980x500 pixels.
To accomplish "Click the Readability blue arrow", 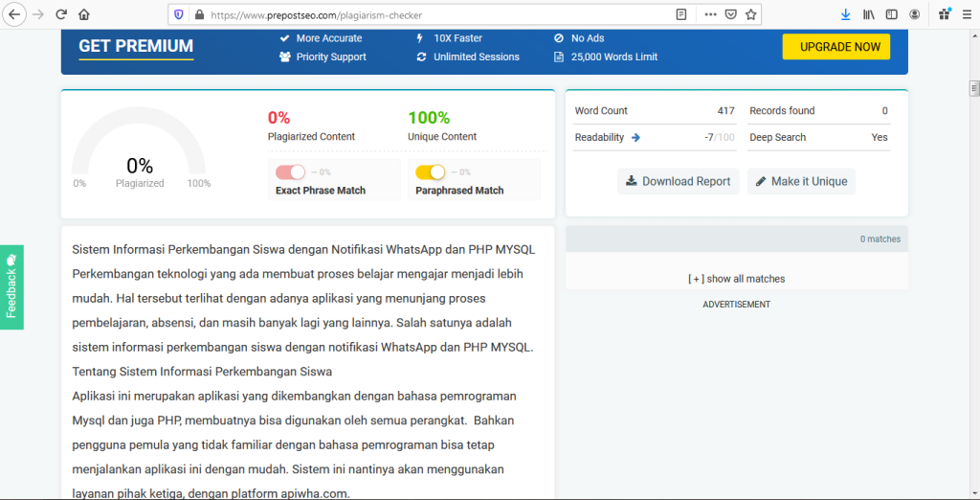I will 636,138.
